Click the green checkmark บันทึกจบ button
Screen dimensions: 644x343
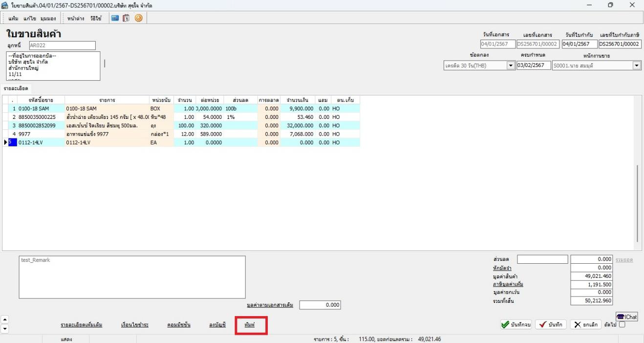[x=516, y=324]
